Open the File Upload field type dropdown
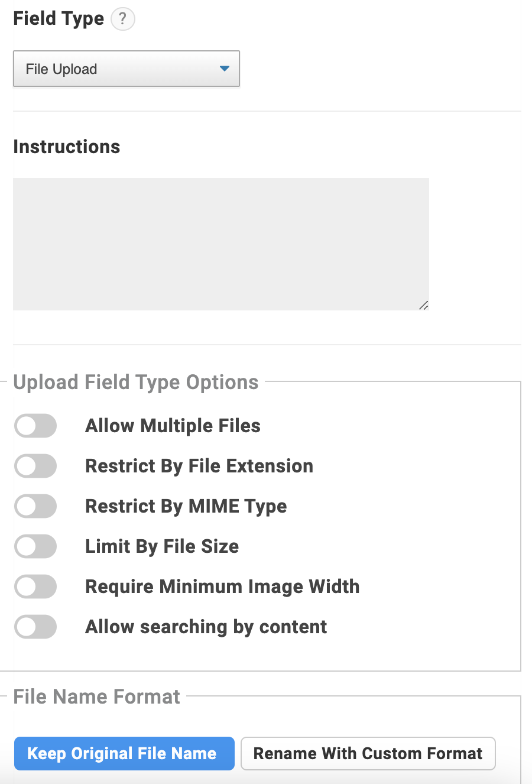 (126, 69)
